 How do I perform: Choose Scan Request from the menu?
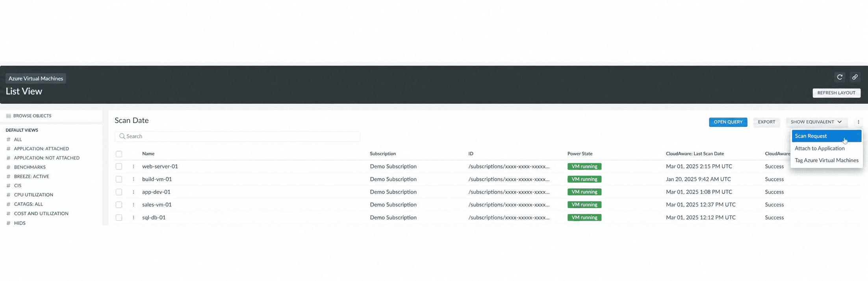[826, 136]
